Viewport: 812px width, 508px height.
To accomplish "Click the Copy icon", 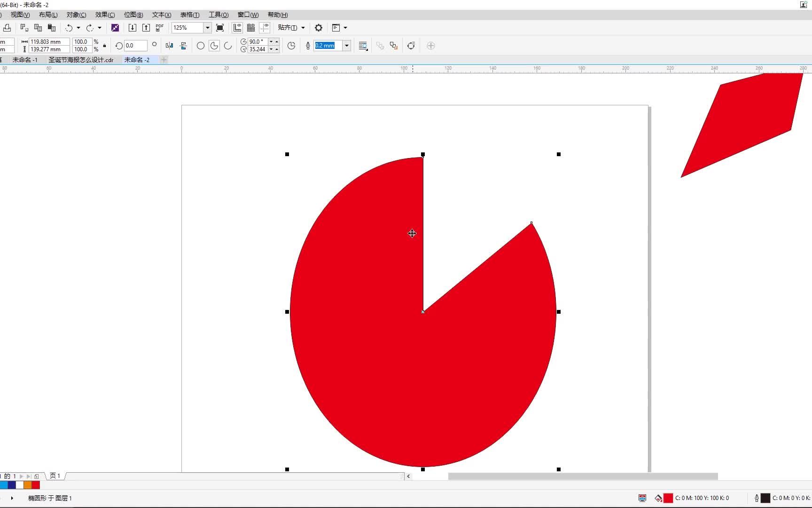I will click(38, 28).
